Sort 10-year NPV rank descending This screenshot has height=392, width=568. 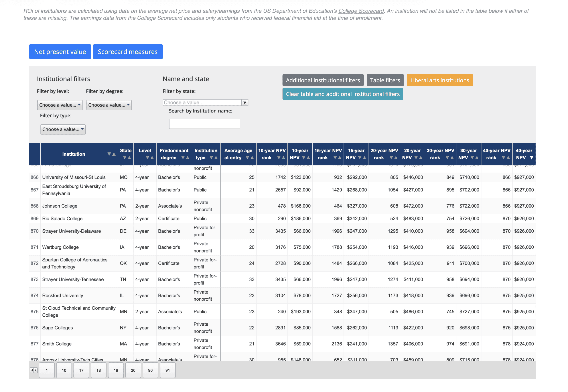[279, 158]
